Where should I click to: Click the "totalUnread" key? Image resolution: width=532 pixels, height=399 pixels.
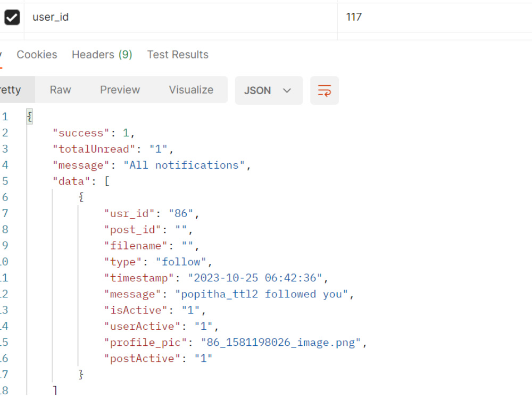94,149
